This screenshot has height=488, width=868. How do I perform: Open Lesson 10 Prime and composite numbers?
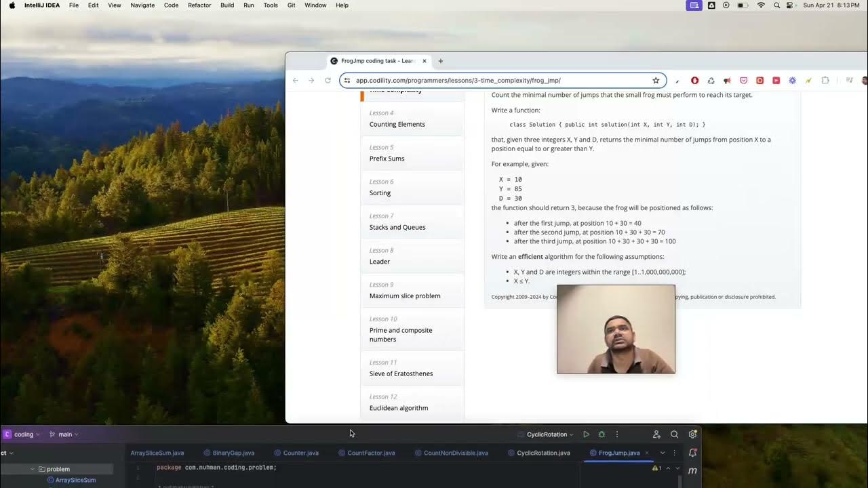pos(412,329)
